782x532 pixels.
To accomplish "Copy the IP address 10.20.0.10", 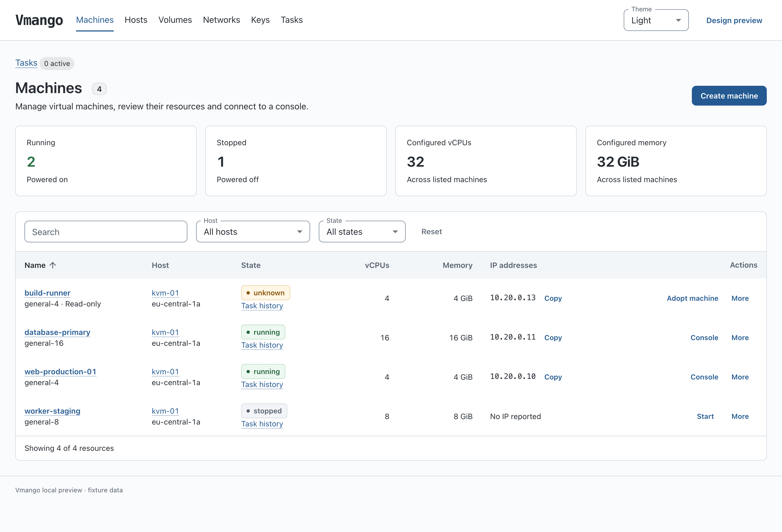I will pyautogui.click(x=553, y=377).
